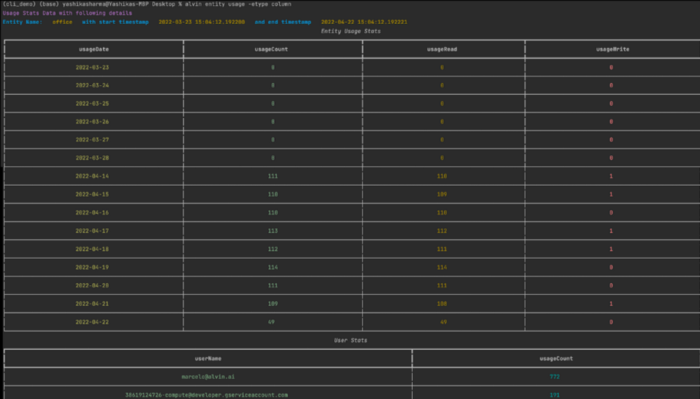Screen dimensions: 700x399
Task: Click usageWrite 0 in the 2022-04-16 row
Action: (x=611, y=213)
